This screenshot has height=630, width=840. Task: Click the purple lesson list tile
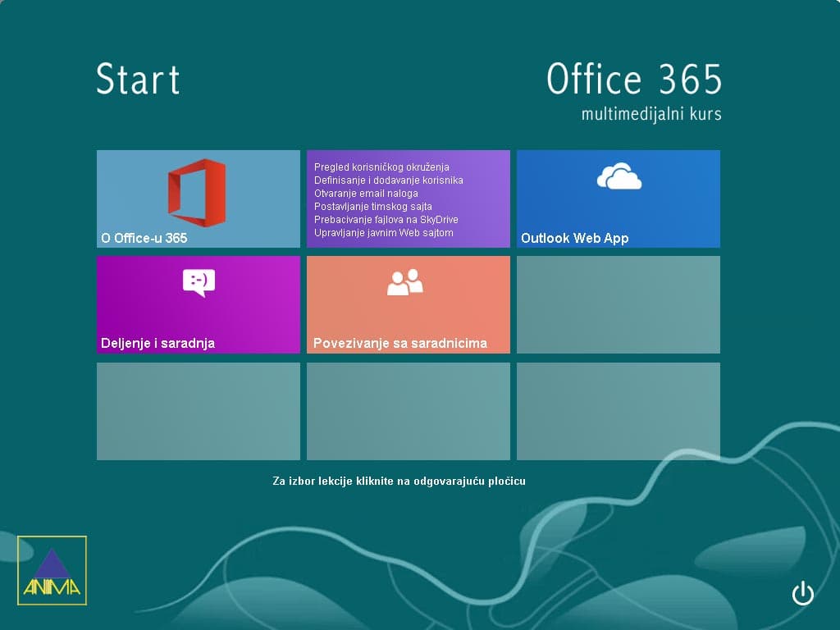tap(408, 199)
